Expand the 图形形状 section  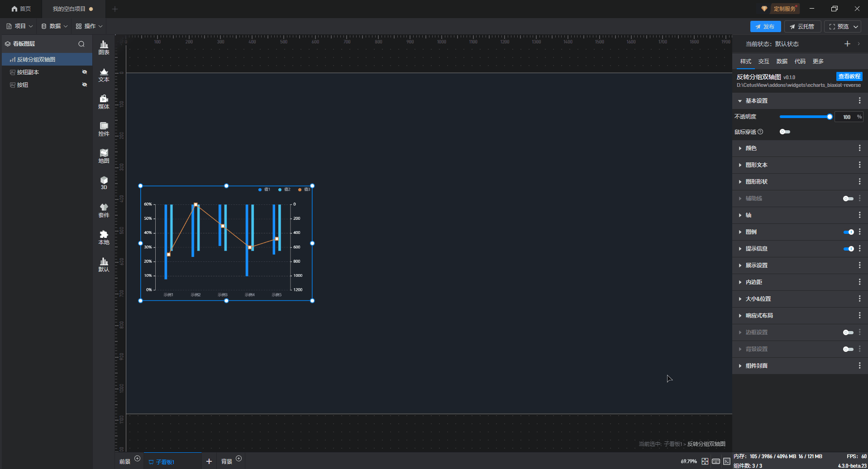(x=740, y=182)
